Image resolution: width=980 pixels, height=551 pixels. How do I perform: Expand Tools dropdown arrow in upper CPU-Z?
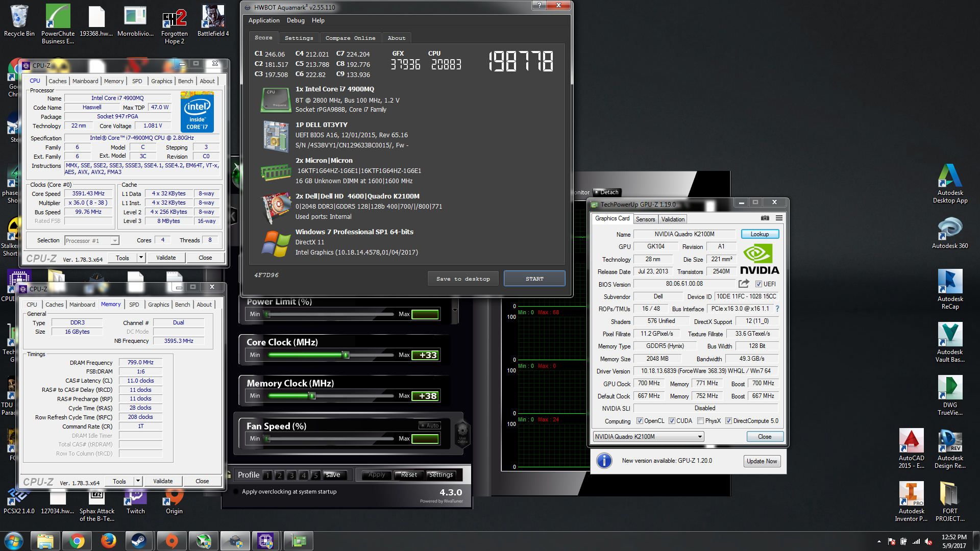(141, 258)
